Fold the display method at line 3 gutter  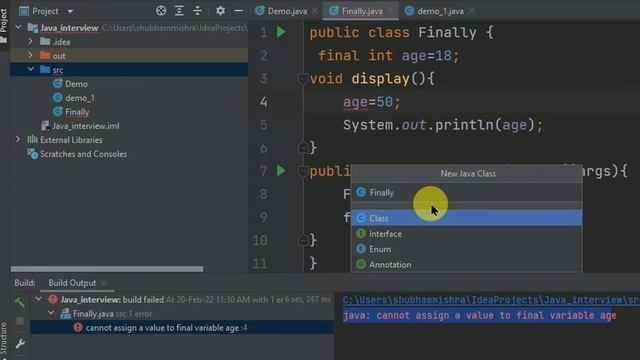tap(303, 78)
